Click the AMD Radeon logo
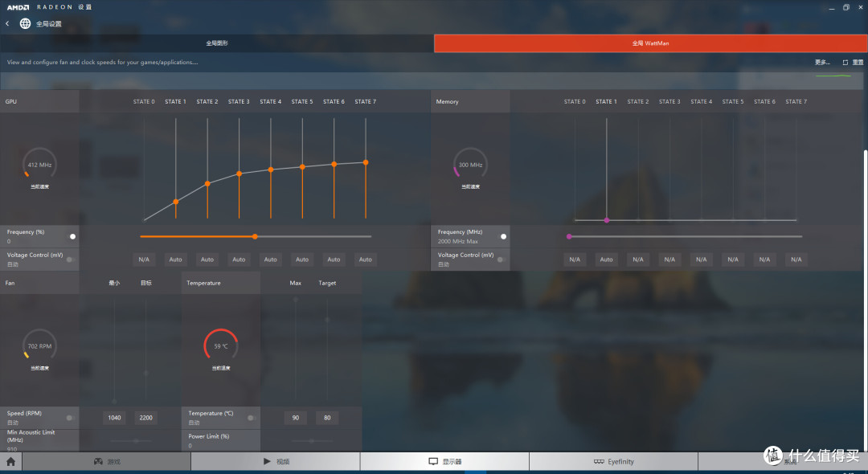The image size is (868, 474). tap(18, 7)
